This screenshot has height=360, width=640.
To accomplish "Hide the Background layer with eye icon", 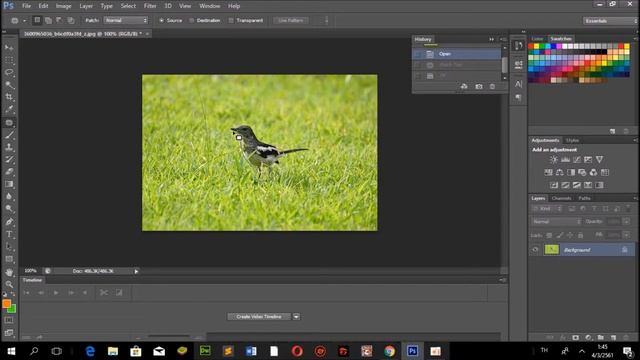I will pyautogui.click(x=535, y=250).
